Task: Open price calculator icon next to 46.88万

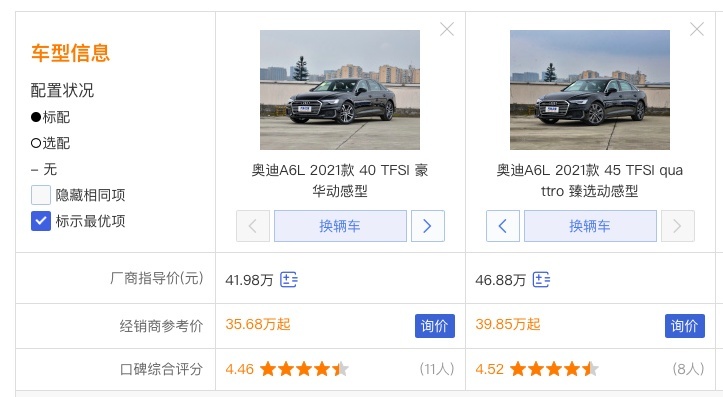Action: [x=541, y=279]
